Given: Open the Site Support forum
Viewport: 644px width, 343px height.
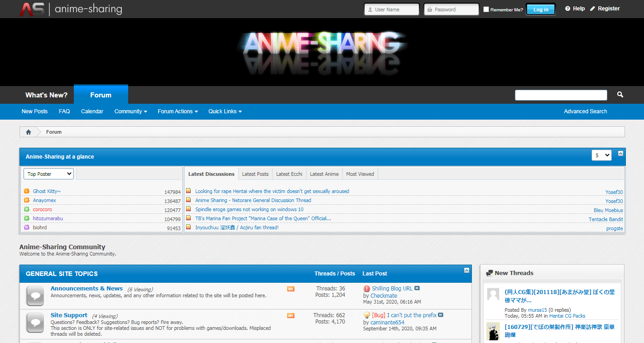Looking at the screenshot, I should tap(69, 315).
